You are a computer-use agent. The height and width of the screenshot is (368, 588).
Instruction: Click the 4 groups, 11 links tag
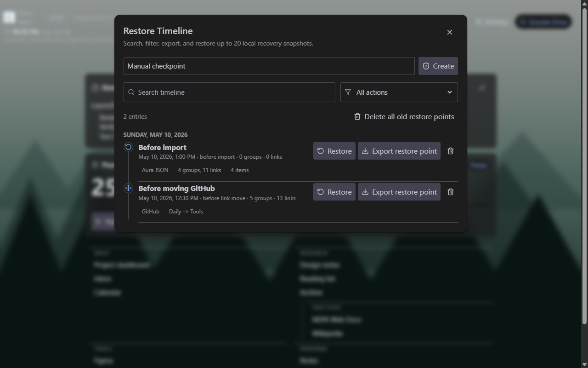[x=199, y=170]
